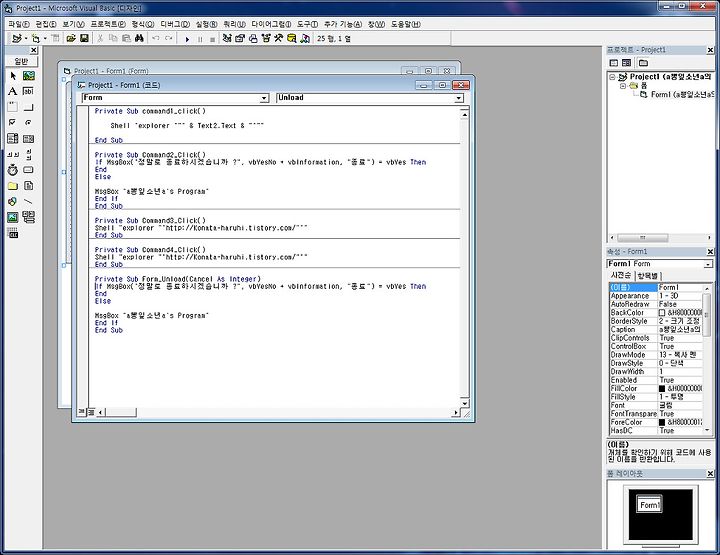Select the PictureBox control tool
The height and width of the screenshot is (555, 720).
tap(28, 76)
